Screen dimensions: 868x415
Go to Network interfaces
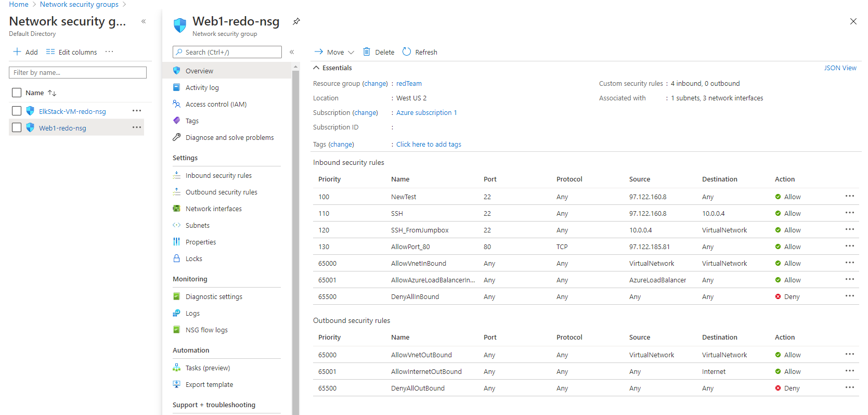click(214, 209)
